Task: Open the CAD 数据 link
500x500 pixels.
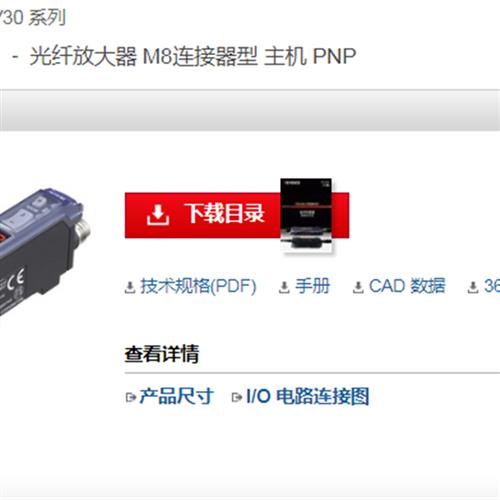Action: (407, 286)
